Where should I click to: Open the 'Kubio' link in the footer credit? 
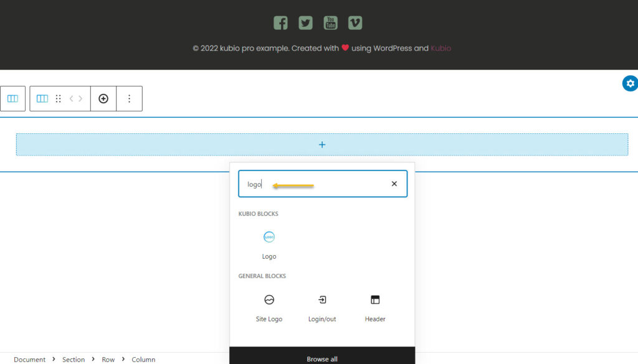click(x=440, y=48)
